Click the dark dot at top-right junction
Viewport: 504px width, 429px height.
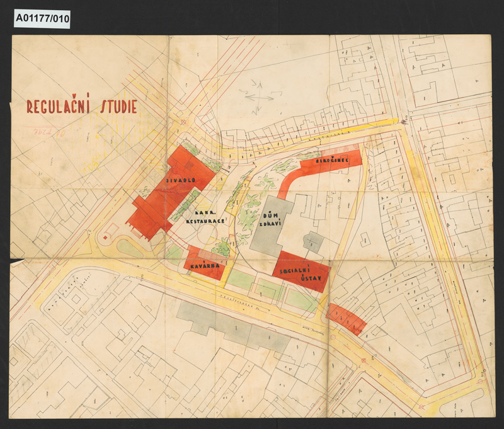(x=403, y=122)
